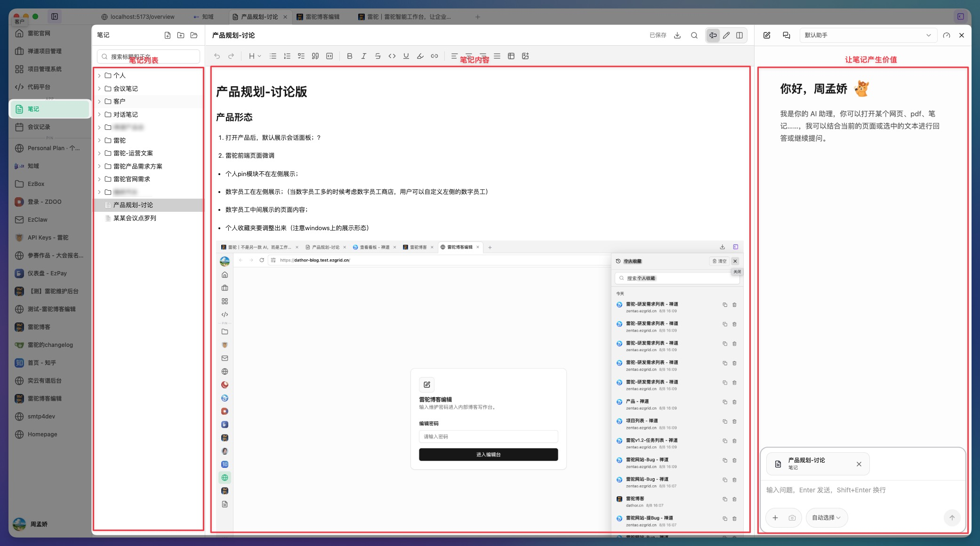Screen dimensions: 980x546
Task: Apply strikethrough formatting to the text
Action: click(x=378, y=56)
